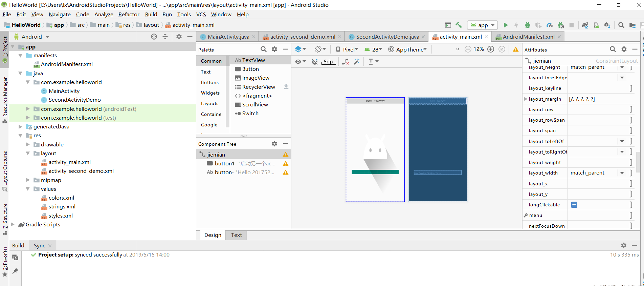Switch to the SecondActivityDemo.java tab

pos(387,37)
